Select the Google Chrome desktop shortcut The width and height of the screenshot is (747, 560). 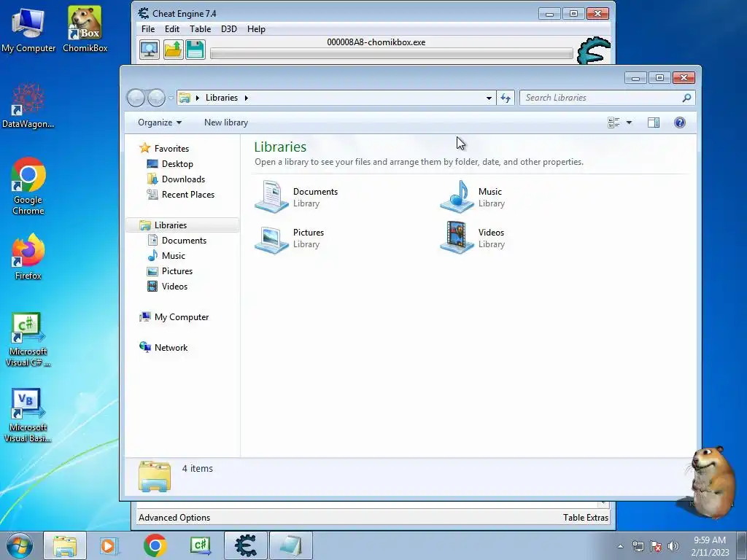[x=28, y=187]
